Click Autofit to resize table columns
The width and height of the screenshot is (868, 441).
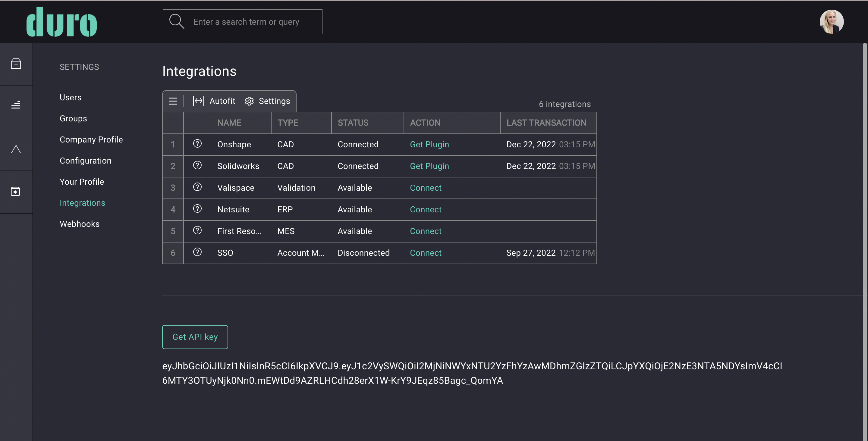point(215,101)
